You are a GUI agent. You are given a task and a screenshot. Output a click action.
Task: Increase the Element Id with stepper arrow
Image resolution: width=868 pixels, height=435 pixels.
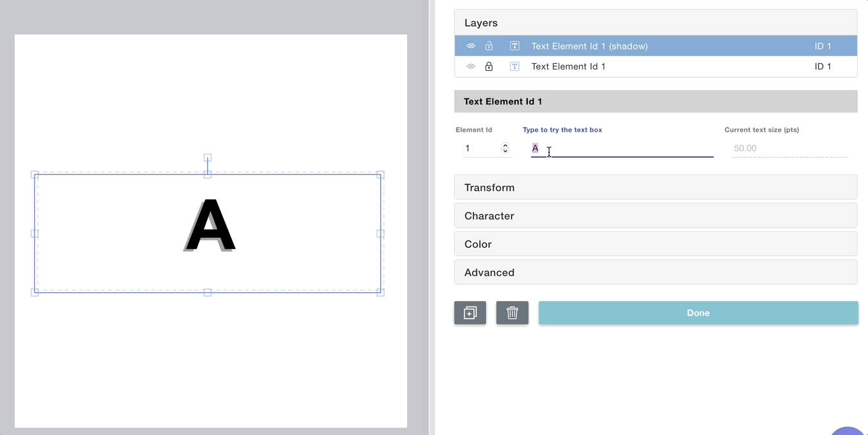(x=505, y=145)
